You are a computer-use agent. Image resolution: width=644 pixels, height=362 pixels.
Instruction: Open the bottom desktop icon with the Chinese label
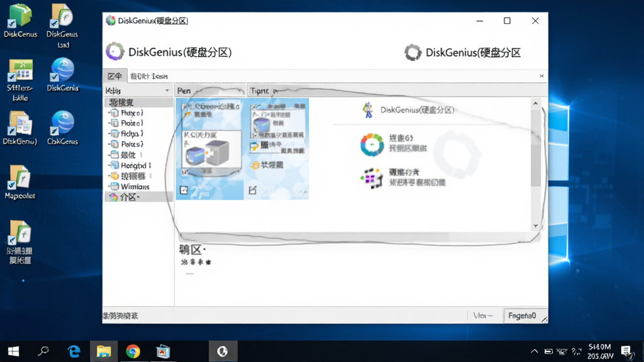(x=19, y=242)
